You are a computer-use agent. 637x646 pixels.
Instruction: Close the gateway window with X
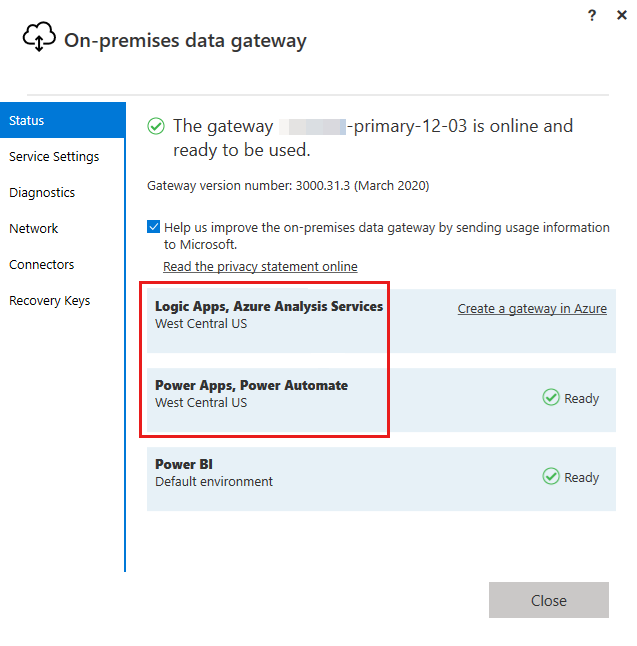pyautogui.click(x=622, y=15)
